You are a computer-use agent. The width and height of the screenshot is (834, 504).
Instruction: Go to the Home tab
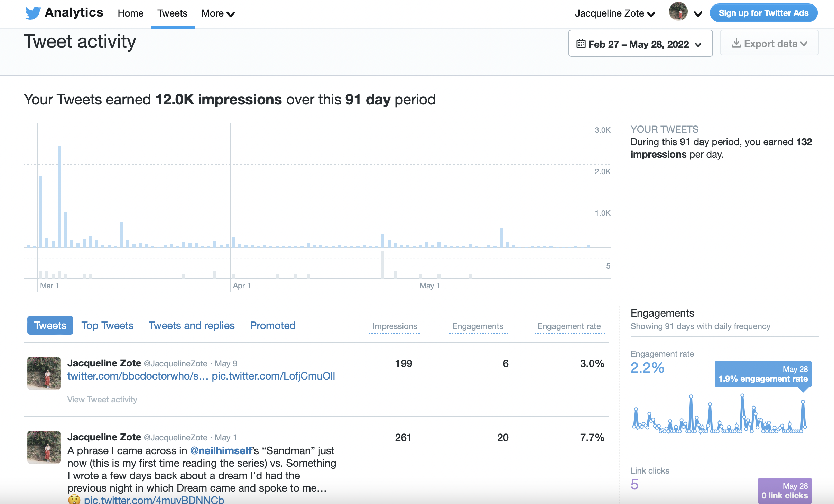130,13
